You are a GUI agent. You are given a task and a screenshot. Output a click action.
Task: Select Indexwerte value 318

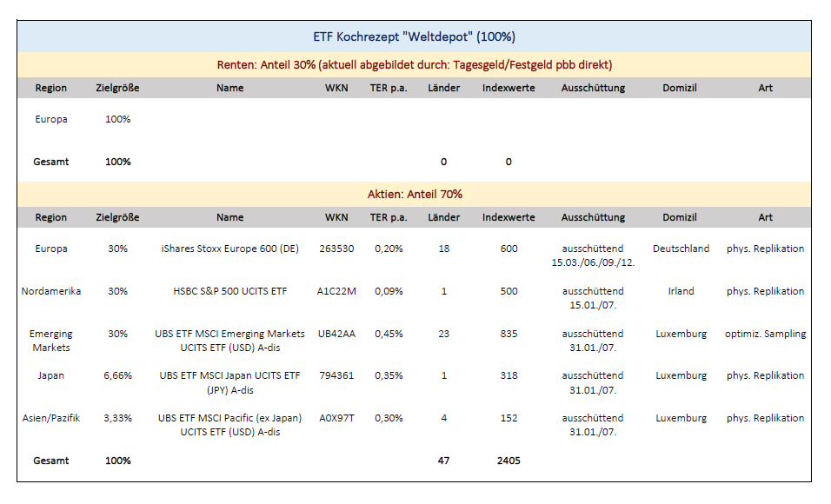[x=509, y=375]
